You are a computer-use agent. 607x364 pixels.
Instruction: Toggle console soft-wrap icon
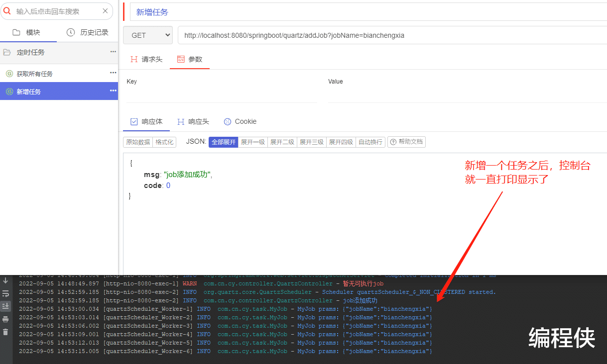tap(5, 293)
